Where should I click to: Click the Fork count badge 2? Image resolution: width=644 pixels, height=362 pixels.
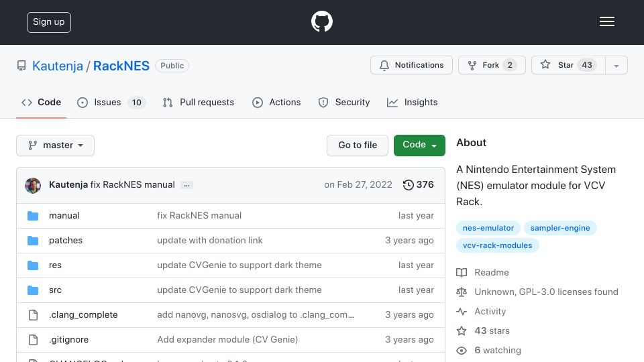coord(510,65)
